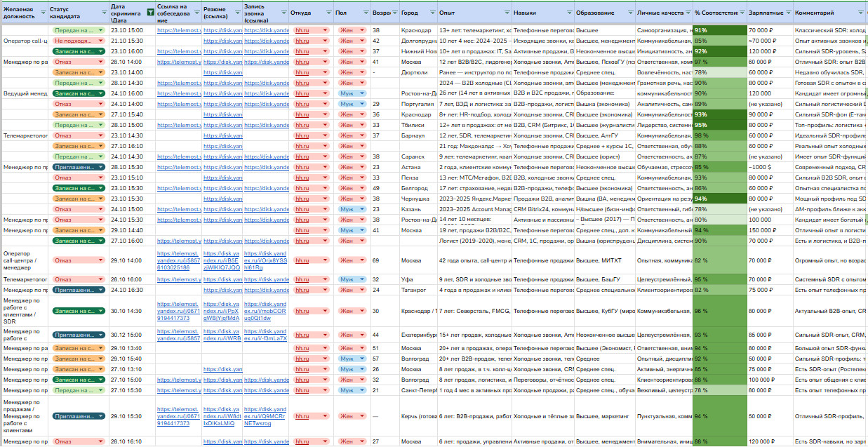Image resolution: width=868 pixels, height=447 pixels.
Task: Select dark green 95% match cell
Action: [x=719, y=125]
